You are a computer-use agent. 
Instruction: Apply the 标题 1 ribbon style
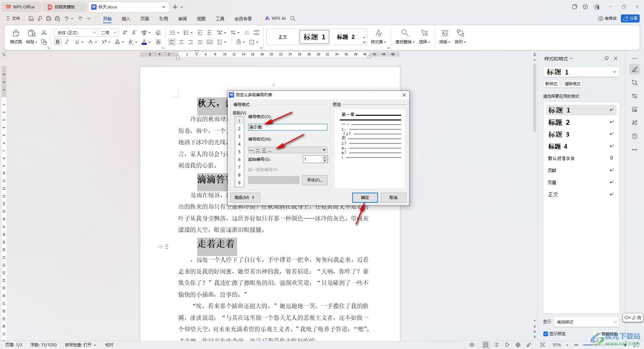coord(314,37)
